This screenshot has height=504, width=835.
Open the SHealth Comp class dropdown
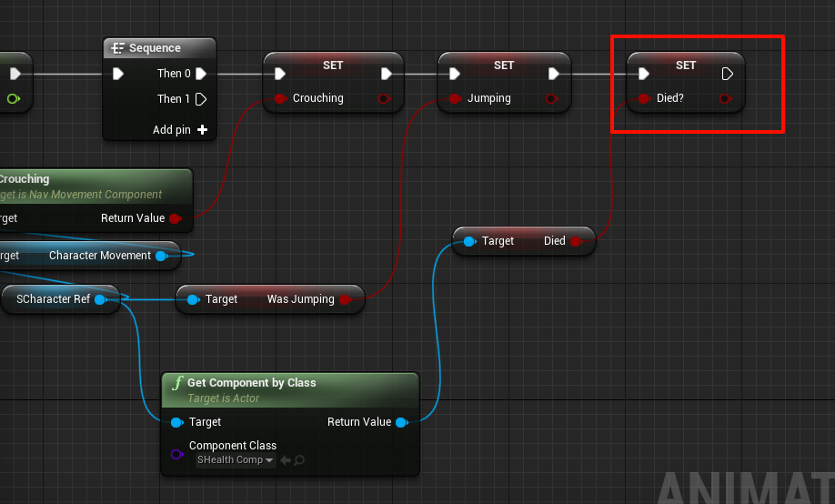pos(236,459)
